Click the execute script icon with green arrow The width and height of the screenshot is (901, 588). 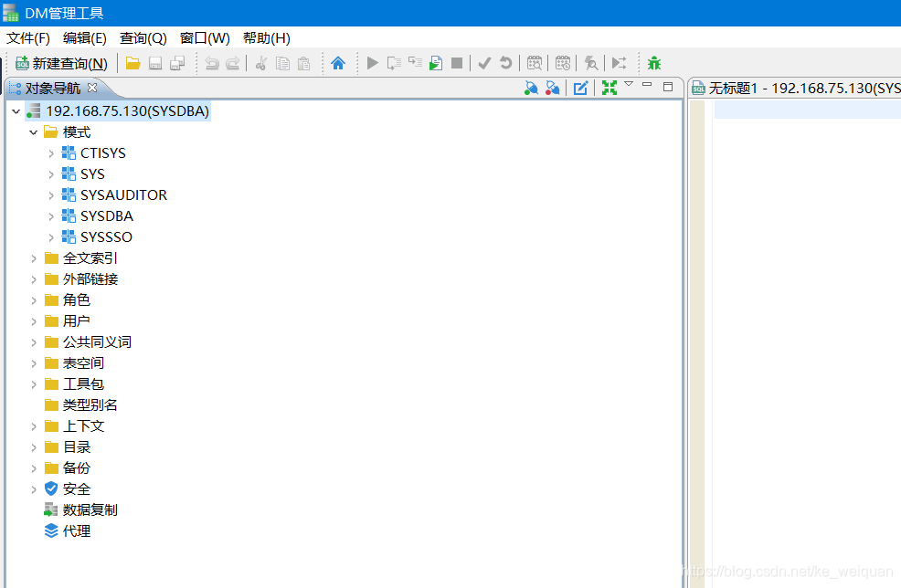(x=436, y=63)
